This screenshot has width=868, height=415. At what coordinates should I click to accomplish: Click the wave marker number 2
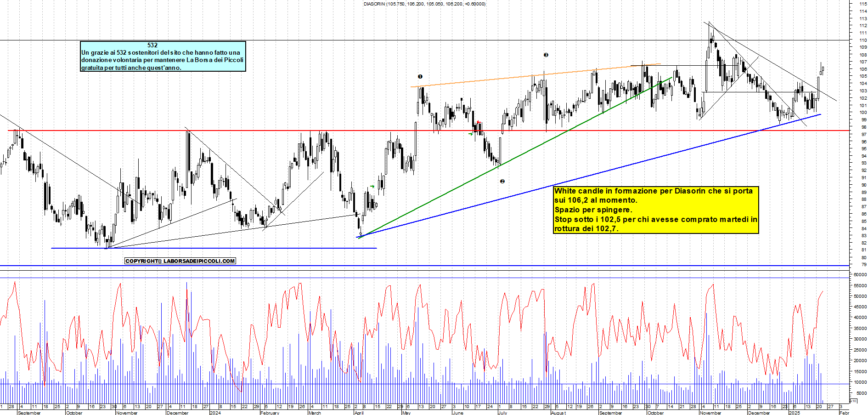[502, 182]
